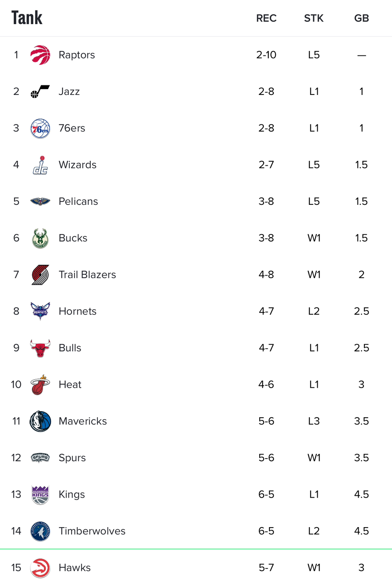The image size is (392, 583).
Task: Select the Wizards logo icon
Action: coord(40,165)
